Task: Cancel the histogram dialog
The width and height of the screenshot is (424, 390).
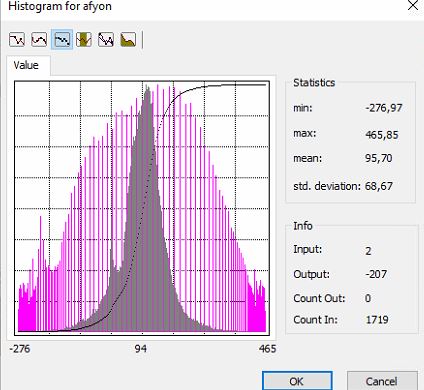Action: coord(382,381)
